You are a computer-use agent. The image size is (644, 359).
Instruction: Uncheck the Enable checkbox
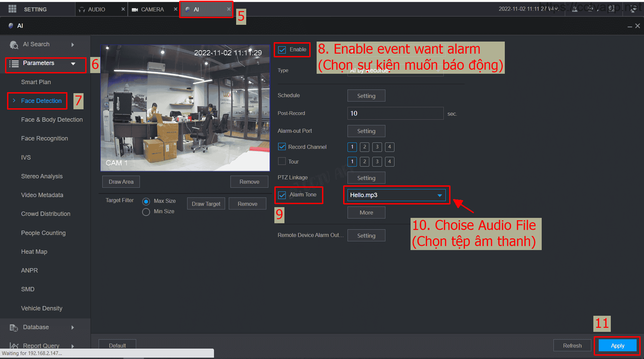(x=282, y=50)
